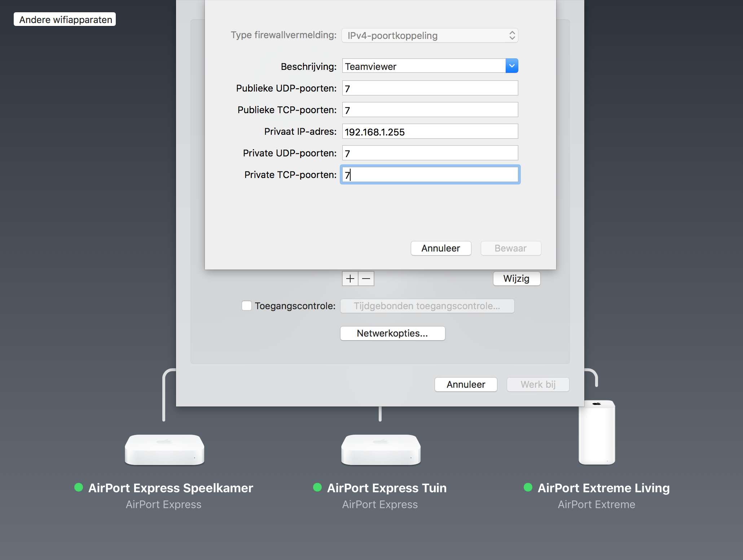Screen dimensions: 743x560
Task: Expand the Beschrijving combo box arrow
Action: (512, 66)
